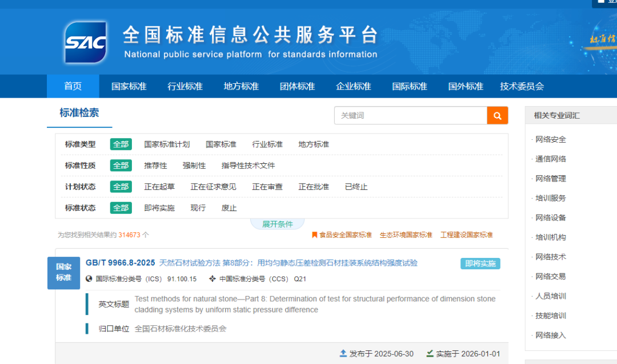Viewport: 617px width, 364px height.
Task: Open the 首页 navigation tab
Action: click(73, 86)
